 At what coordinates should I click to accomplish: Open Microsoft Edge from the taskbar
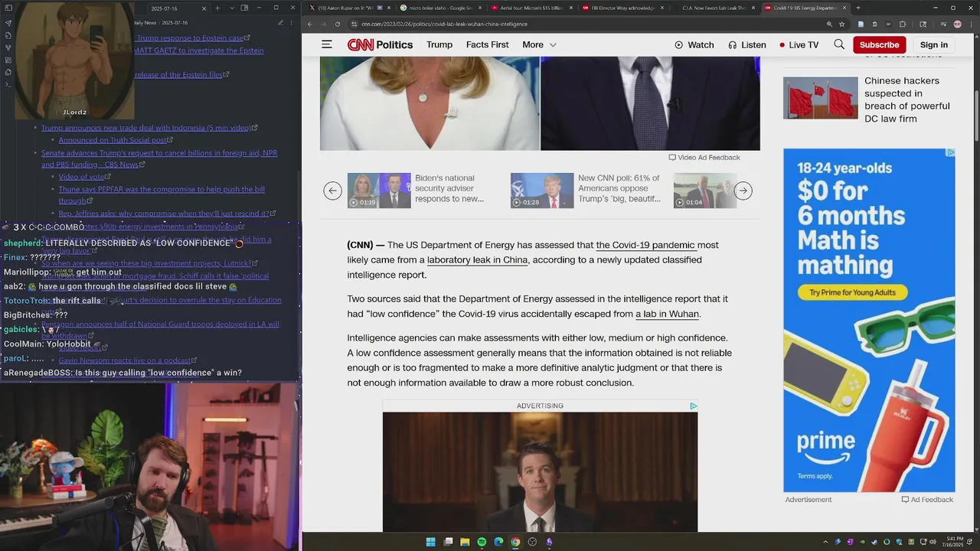tap(498, 542)
